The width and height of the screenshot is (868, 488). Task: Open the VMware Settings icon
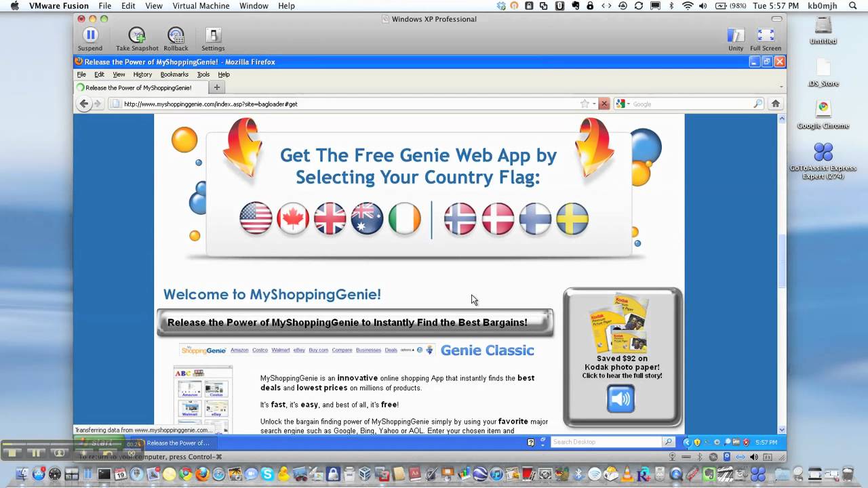[213, 35]
